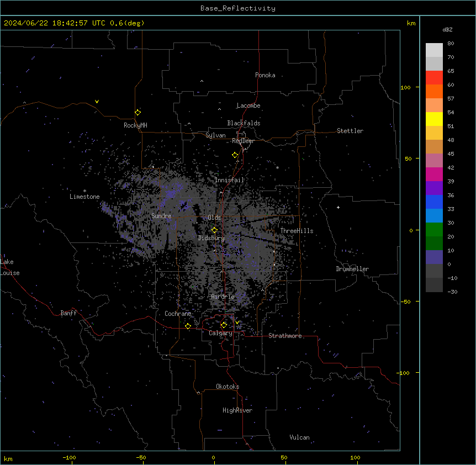
Task: Click the Sylvan label
Action: tap(215, 135)
